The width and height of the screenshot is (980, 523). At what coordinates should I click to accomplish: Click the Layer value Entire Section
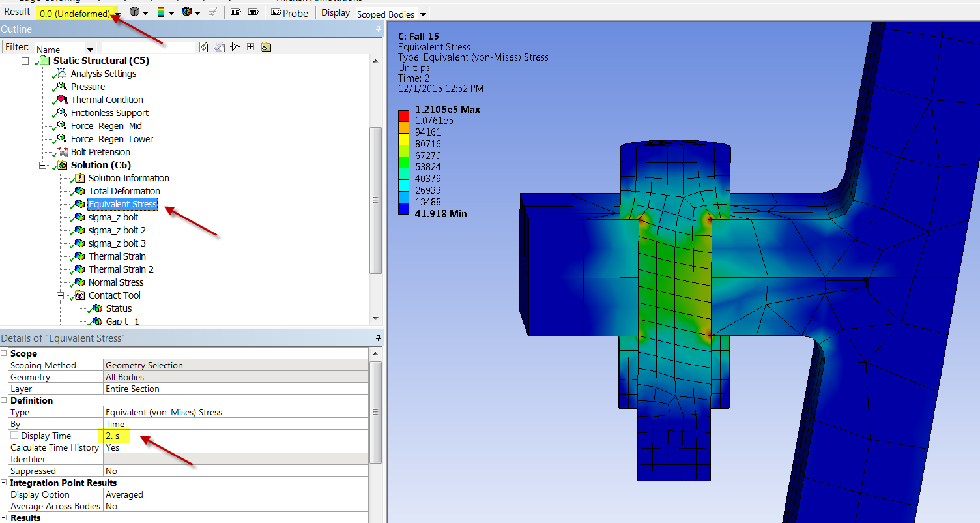(x=236, y=389)
